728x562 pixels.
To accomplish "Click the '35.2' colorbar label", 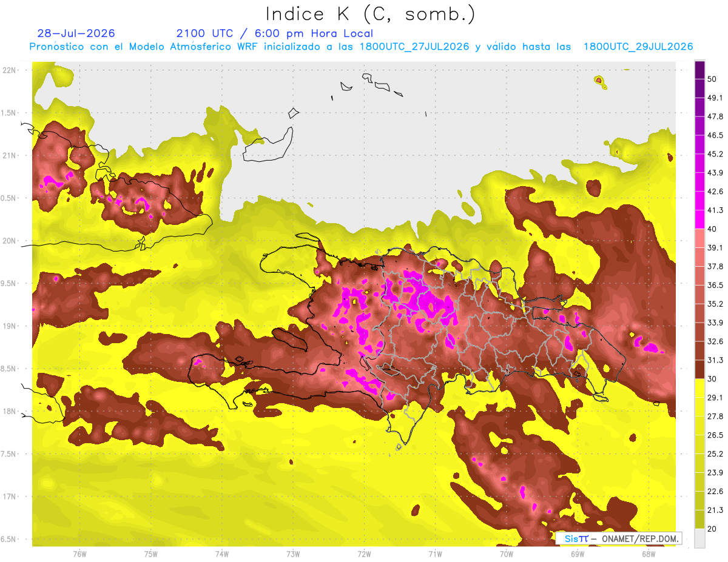I will [x=715, y=304].
